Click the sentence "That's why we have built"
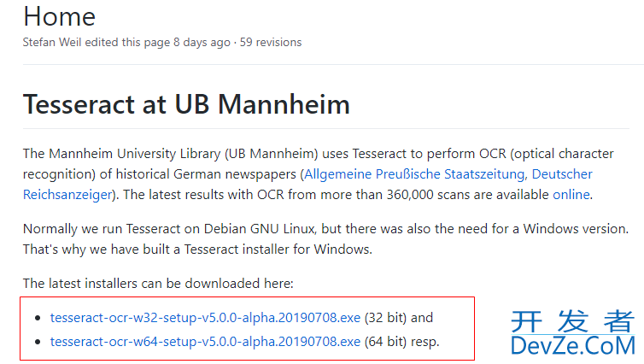Screen dimensions: 644x364 pyautogui.click(x=197, y=250)
